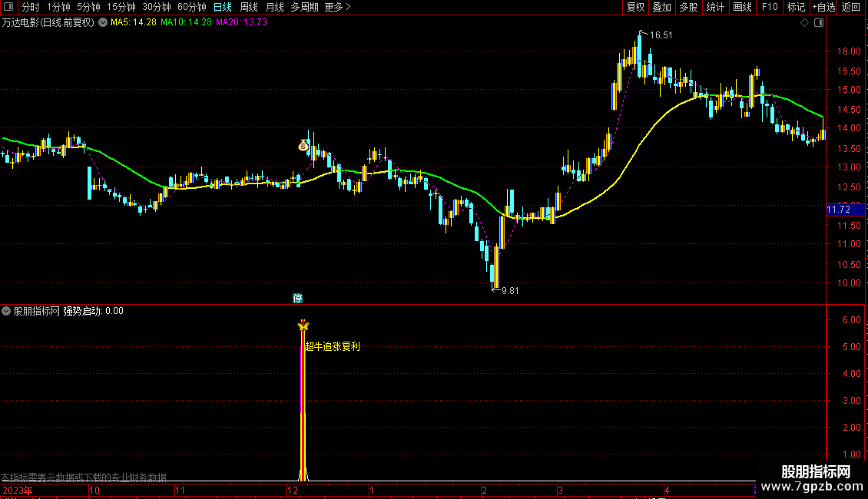Click the butterfly signal icon in indicator panel
Screen dimensions: 868x499
tap(303, 326)
